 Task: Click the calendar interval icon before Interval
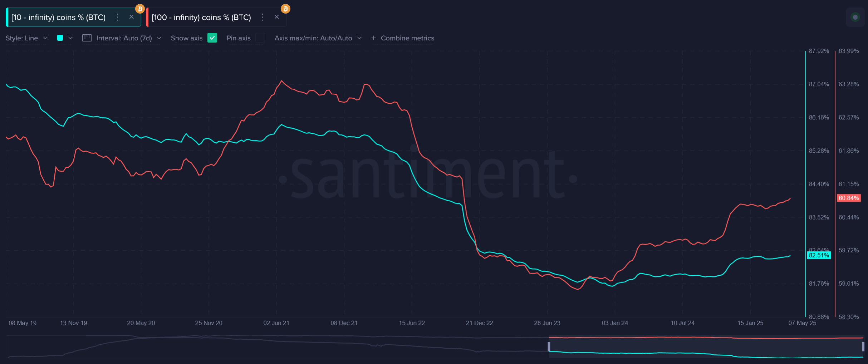[87, 38]
